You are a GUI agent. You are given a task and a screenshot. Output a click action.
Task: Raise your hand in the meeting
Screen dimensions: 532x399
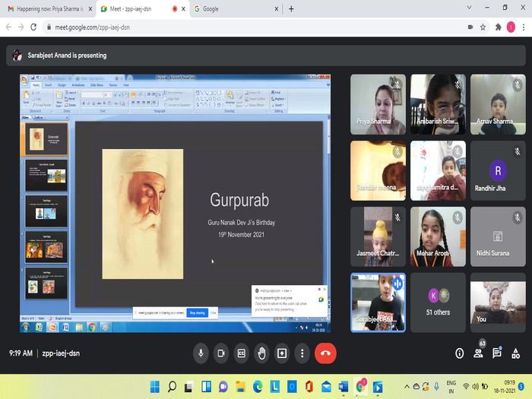click(261, 353)
